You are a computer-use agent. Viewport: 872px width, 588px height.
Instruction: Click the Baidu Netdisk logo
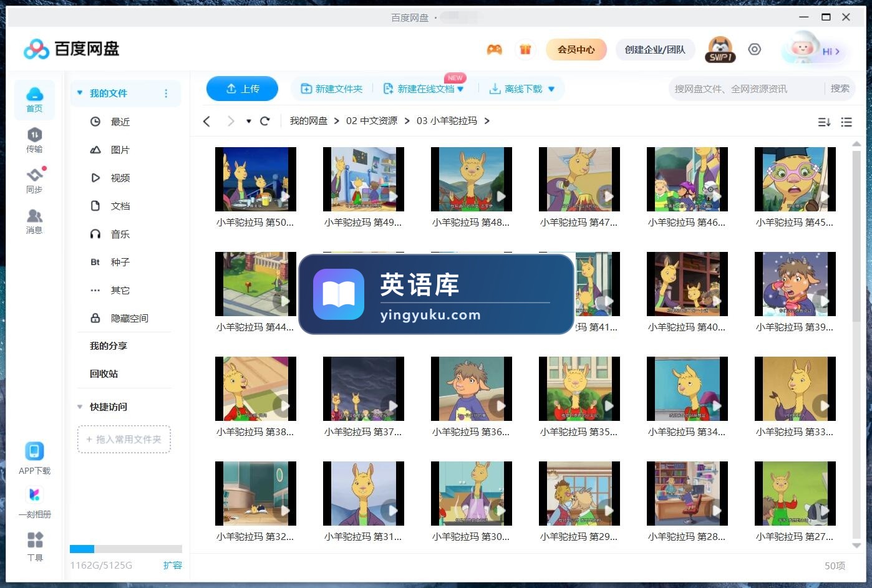click(x=71, y=49)
